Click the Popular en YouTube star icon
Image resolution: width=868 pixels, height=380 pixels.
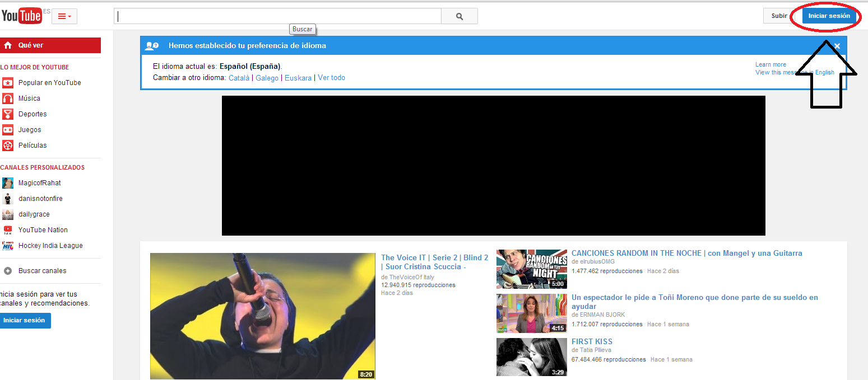click(x=8, y=83)
